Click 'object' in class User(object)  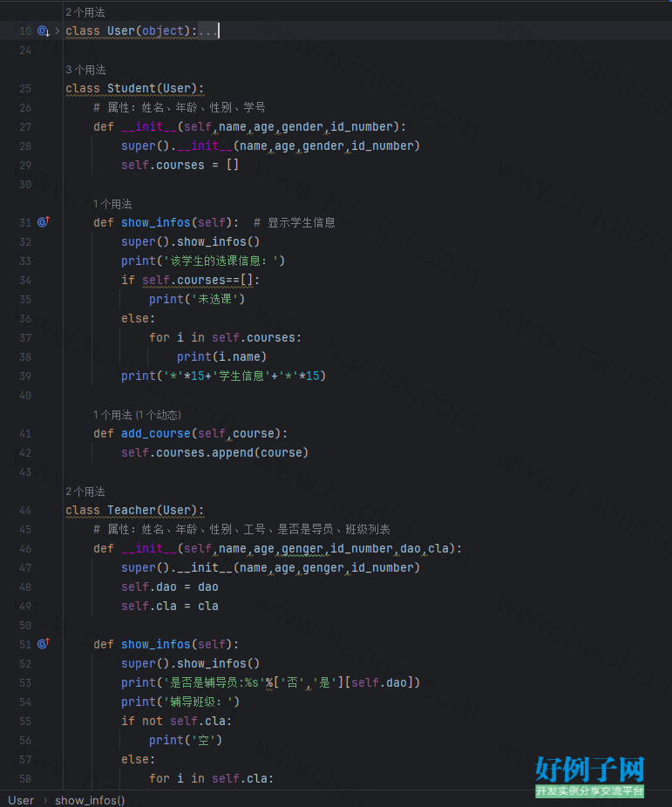tap(163, 31)
